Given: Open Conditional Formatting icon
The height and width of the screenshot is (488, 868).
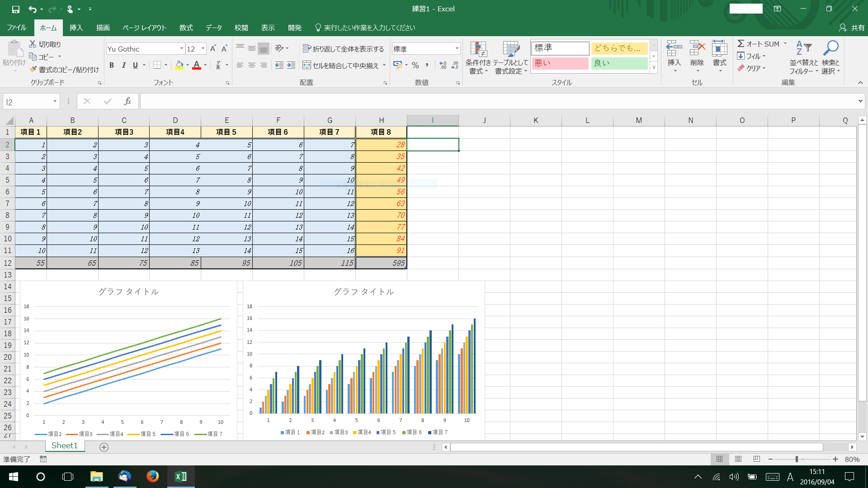Looking at the screenshot, I should tap(478, 50).
